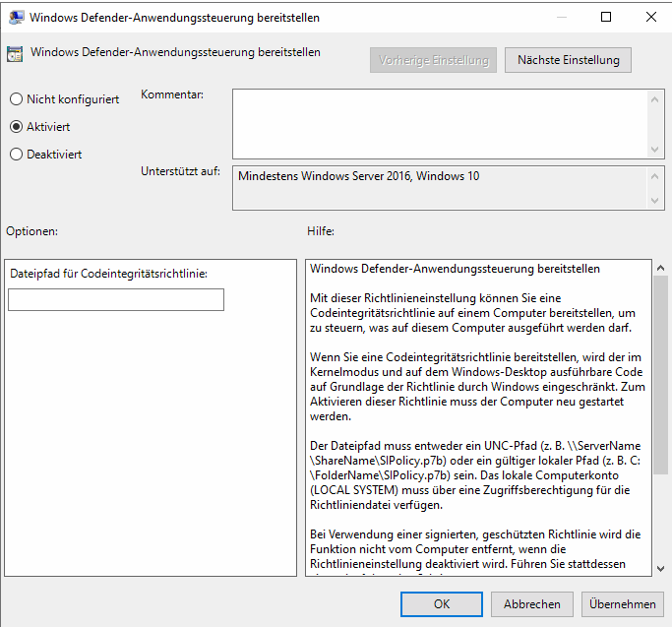
Task: Click the policy setting icon beside the heading
Action: tap(16, 54)
